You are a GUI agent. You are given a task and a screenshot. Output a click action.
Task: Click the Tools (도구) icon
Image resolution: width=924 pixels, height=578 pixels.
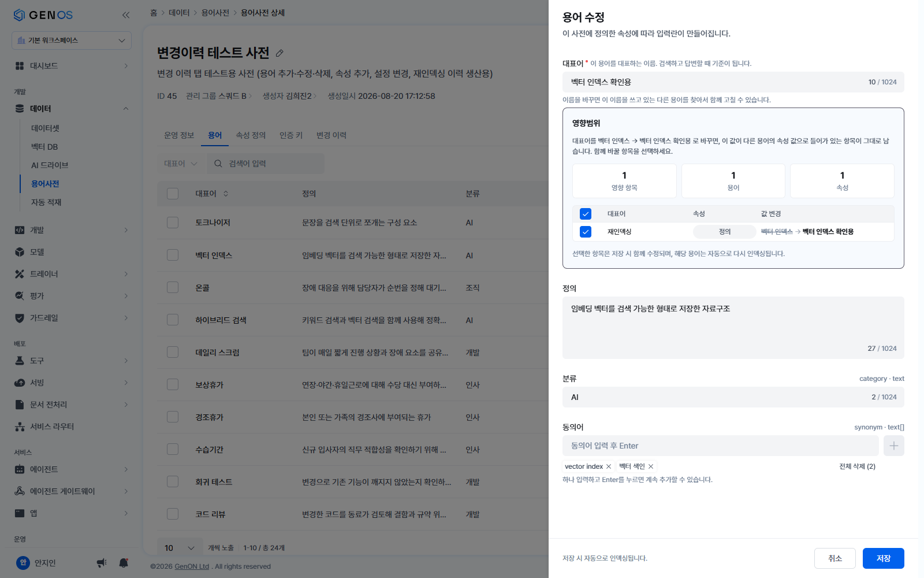pos(20,361)
